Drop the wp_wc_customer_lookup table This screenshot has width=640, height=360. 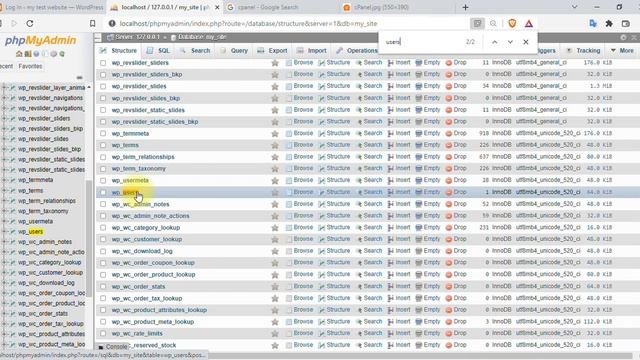[456, 239]
